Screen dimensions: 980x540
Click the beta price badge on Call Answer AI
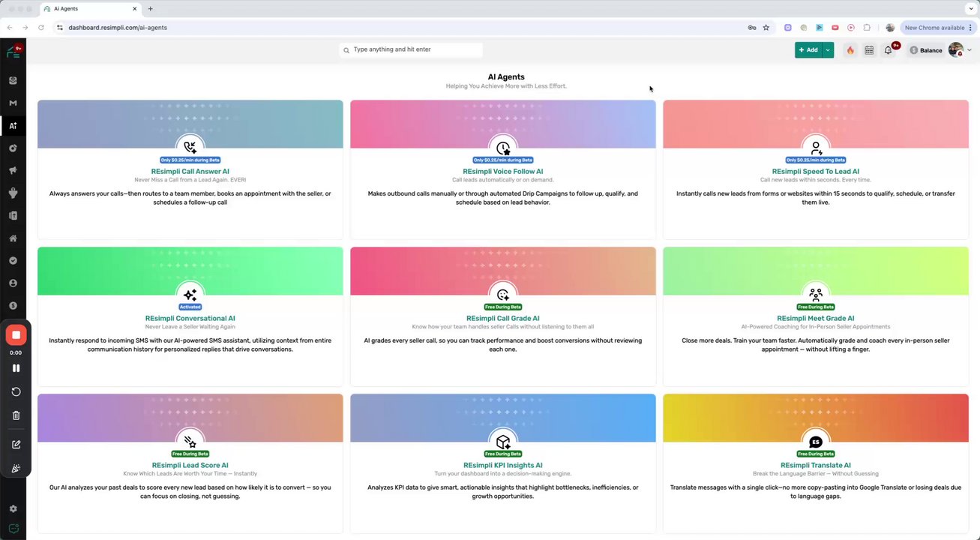pyautogui.click(x=190, y=160)
